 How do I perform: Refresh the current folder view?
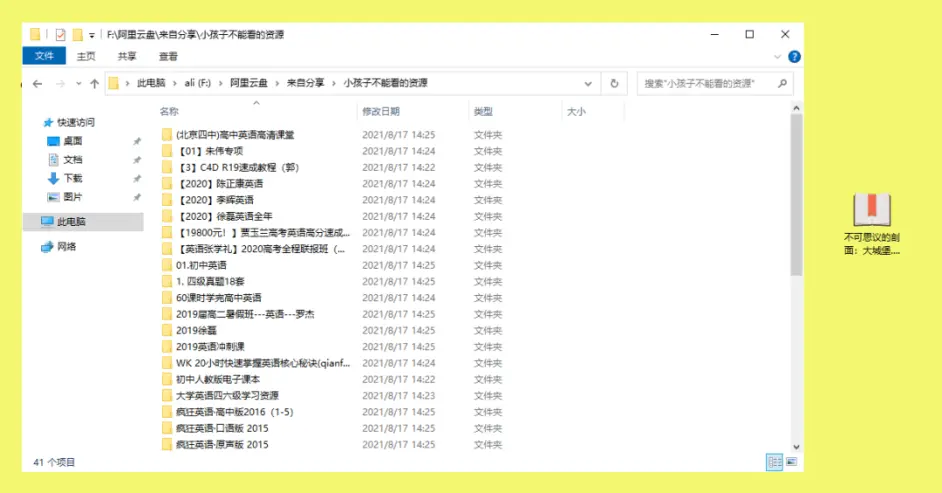point(614,83)
